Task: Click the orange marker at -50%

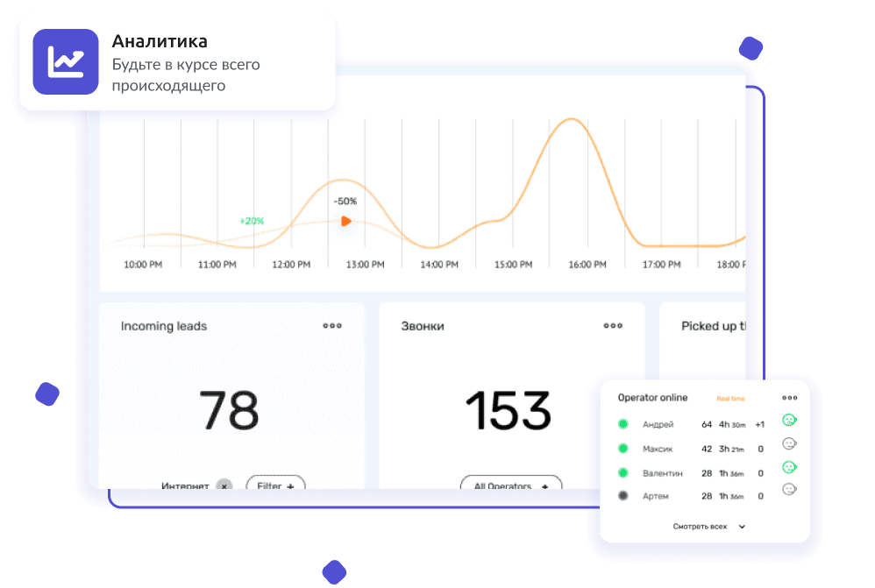Action: coord(346,222)
